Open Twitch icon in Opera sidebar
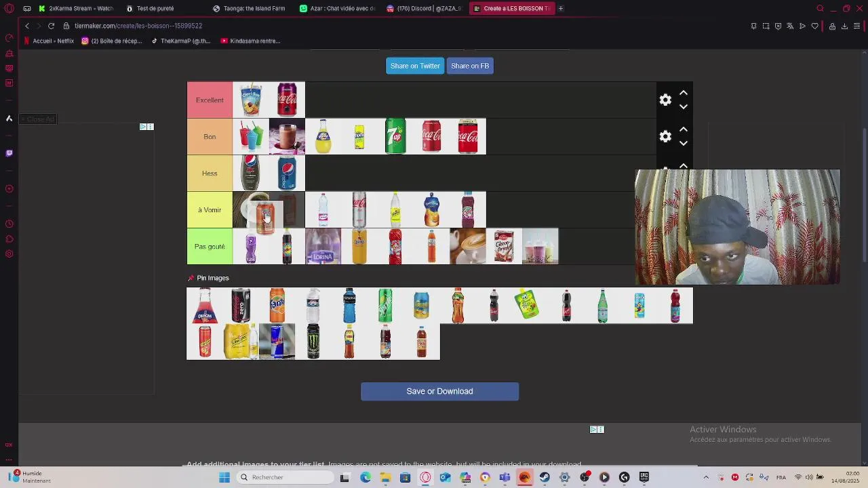The height and width of the screenshot is (488, 868). [9, 153]
